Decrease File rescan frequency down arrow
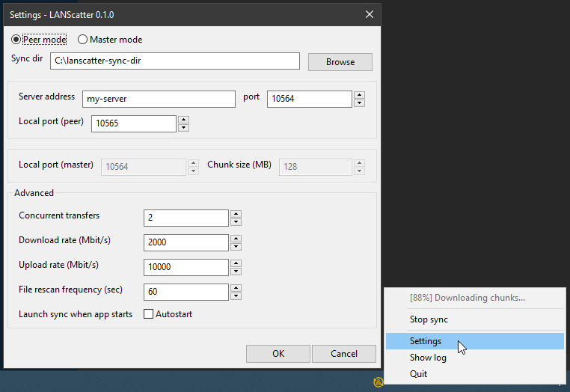 [x=236, y=296]
